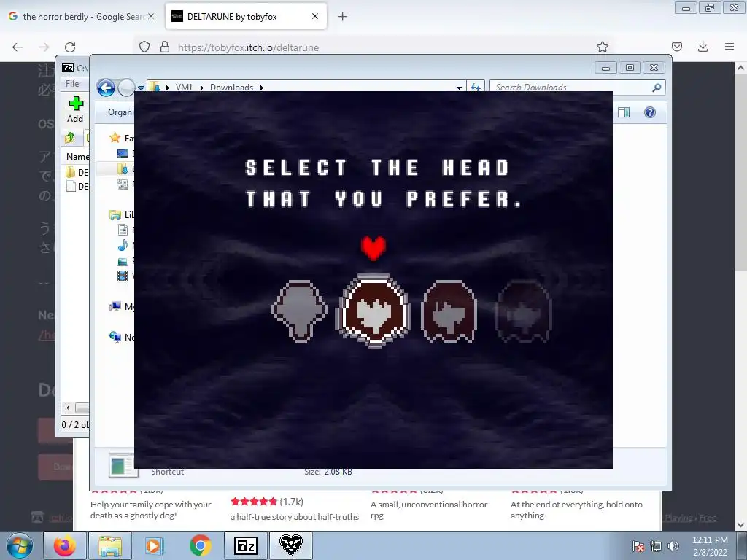Click the Organize menu in Explorer
The image size is (747, 560).
121,112
